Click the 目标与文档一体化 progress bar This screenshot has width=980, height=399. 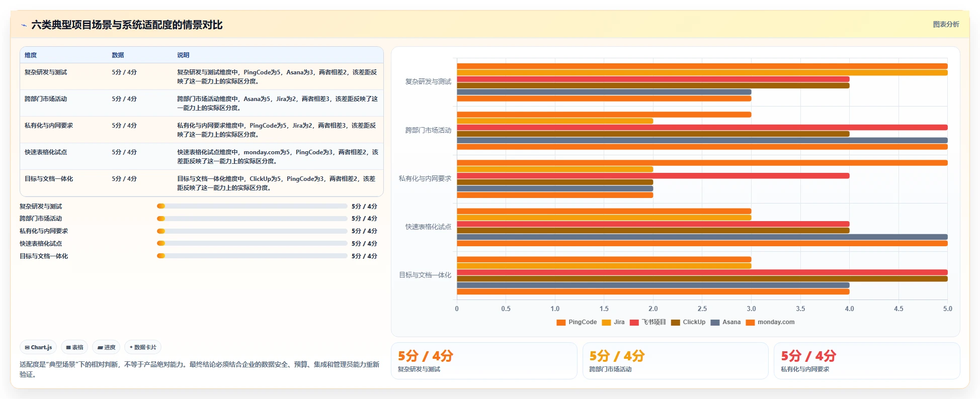[x=252, y=256]
